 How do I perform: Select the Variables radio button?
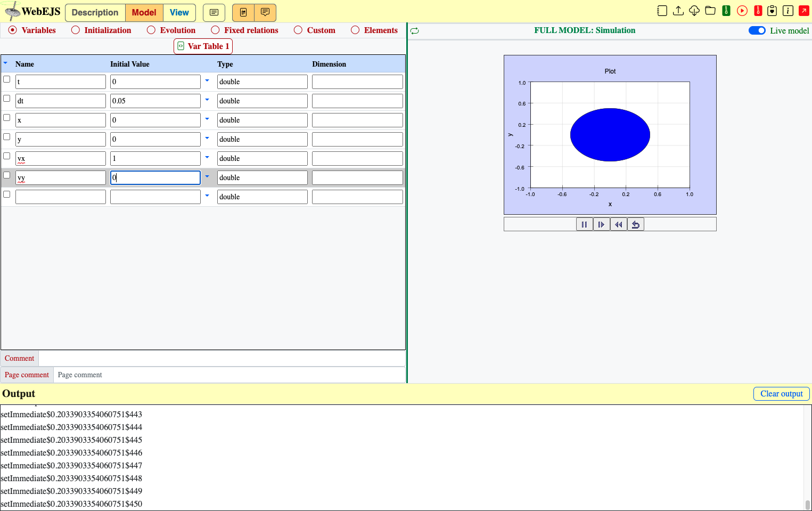click(x=13, y=30)
